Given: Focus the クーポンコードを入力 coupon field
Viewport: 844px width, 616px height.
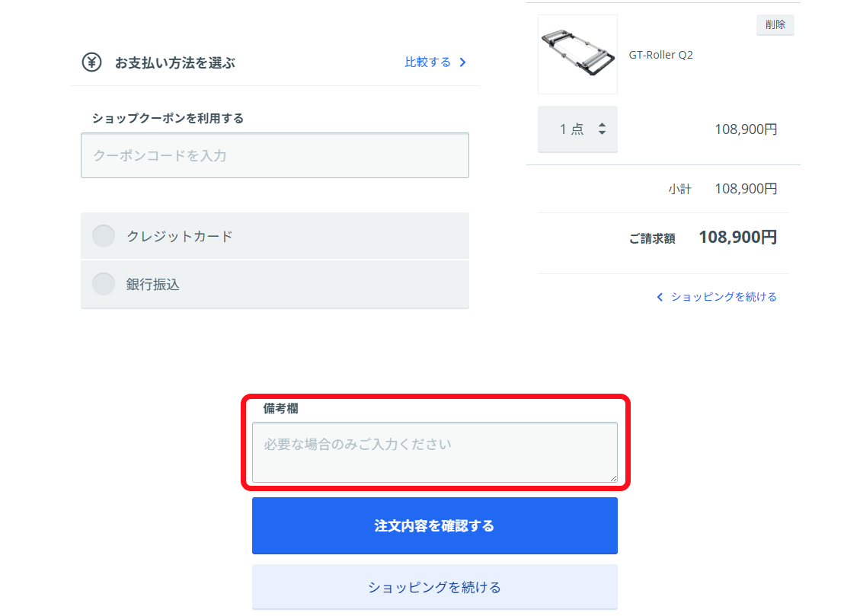Looking at the screenshot, I should click(x=275, y=155).
